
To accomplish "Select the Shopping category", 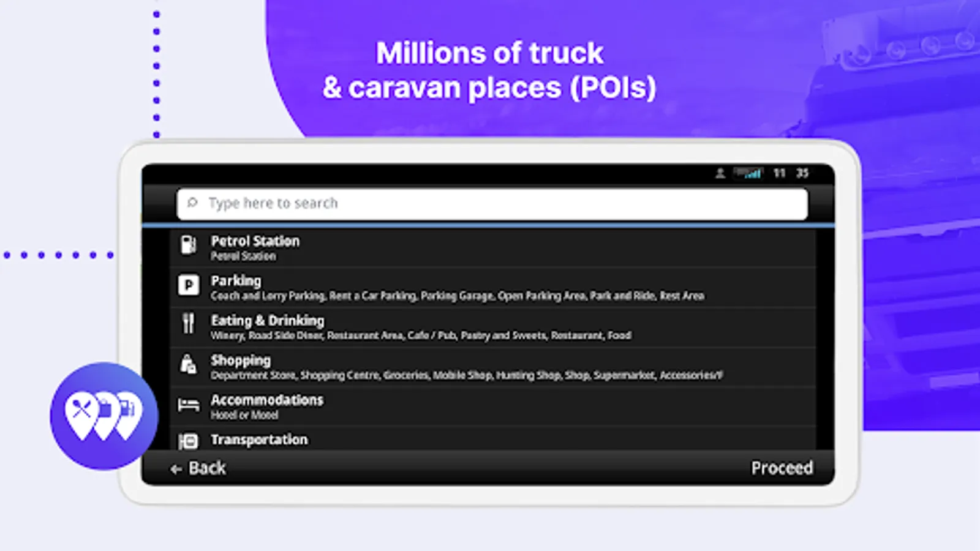I will (x=493, y=367).
